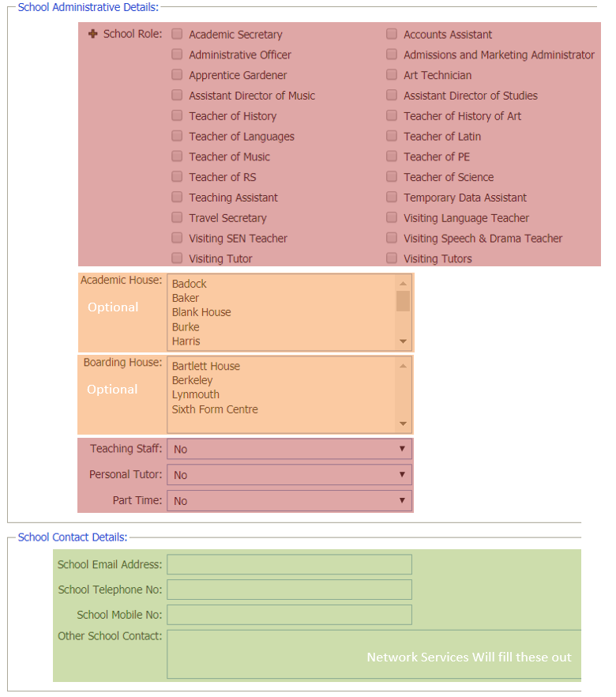Focus the School Telephone No field
This screenshot has height=697, width=616.
click(289, 590)
